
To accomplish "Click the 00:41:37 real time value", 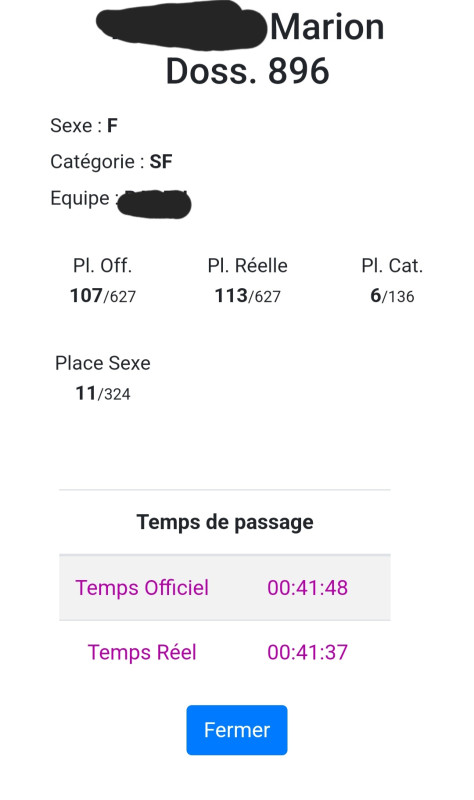I will pyautogui.click(x=308, y=653).
